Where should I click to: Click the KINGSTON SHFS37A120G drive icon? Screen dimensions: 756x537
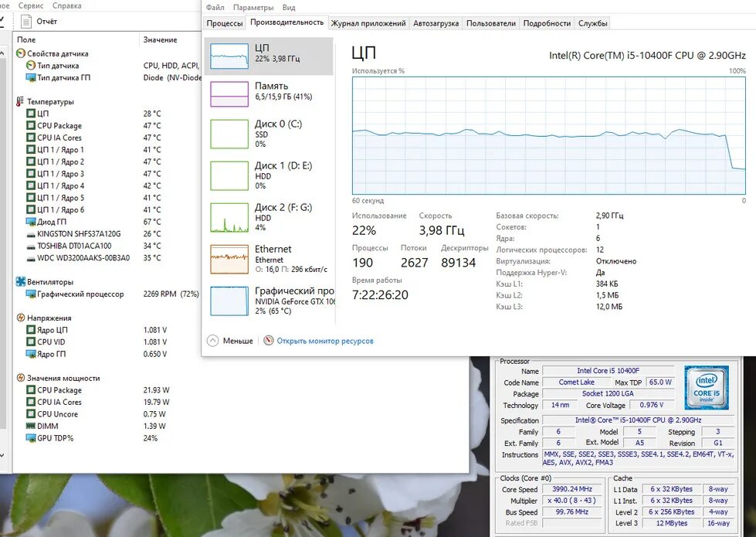click(31, 234)
